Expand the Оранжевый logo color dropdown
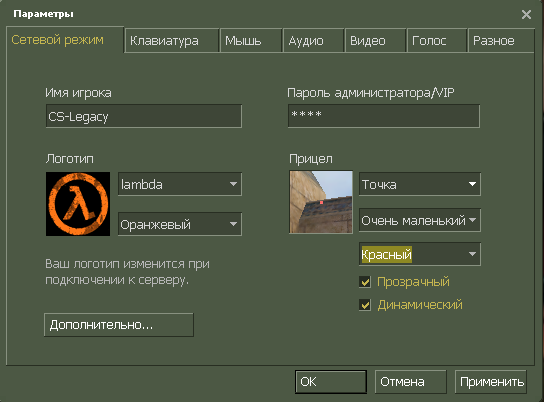This screenshot has height=402, width=544. [180, 224]
